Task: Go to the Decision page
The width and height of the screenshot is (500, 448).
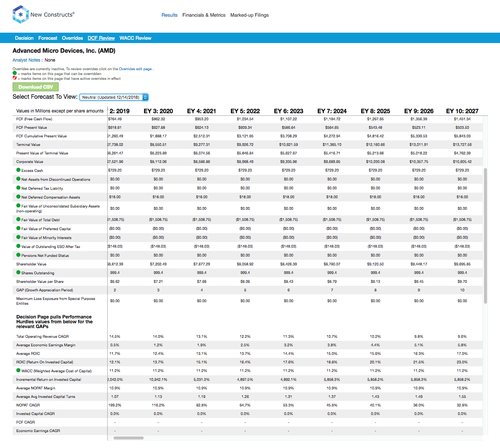Action: (24, 38)
